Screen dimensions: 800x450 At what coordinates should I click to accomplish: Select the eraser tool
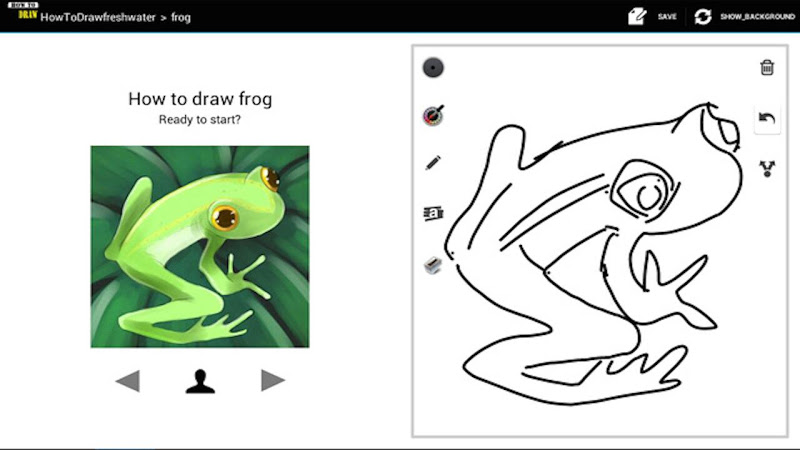pos(433,265)
